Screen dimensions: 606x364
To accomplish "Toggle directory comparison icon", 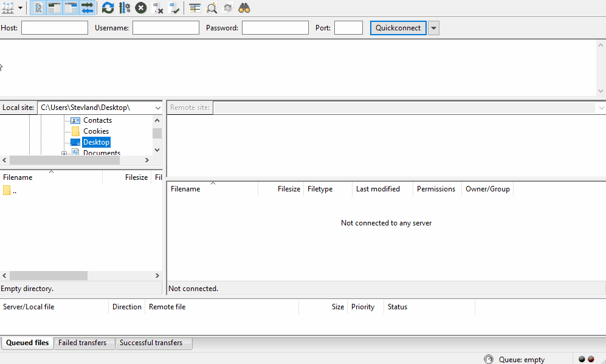I will click(212, 8).
